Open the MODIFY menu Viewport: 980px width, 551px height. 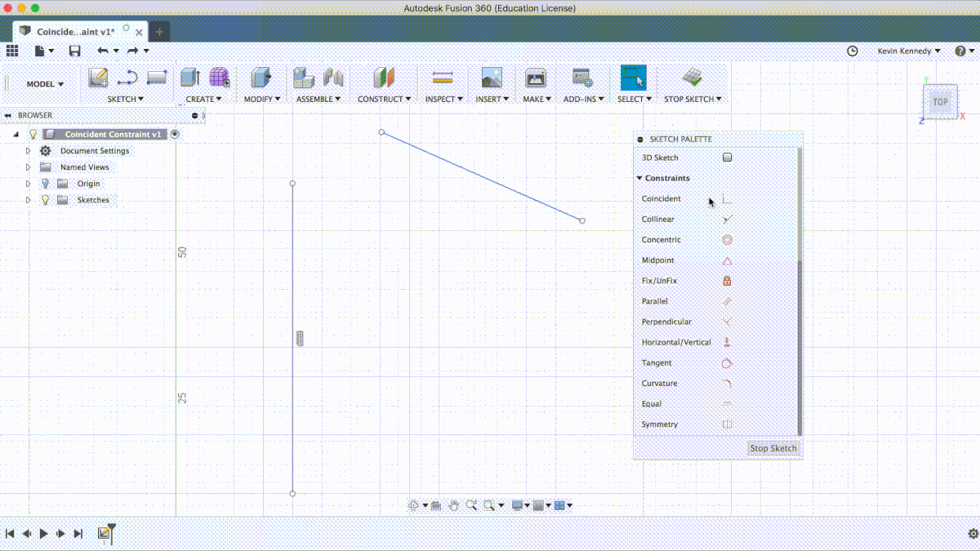point(262,99)
